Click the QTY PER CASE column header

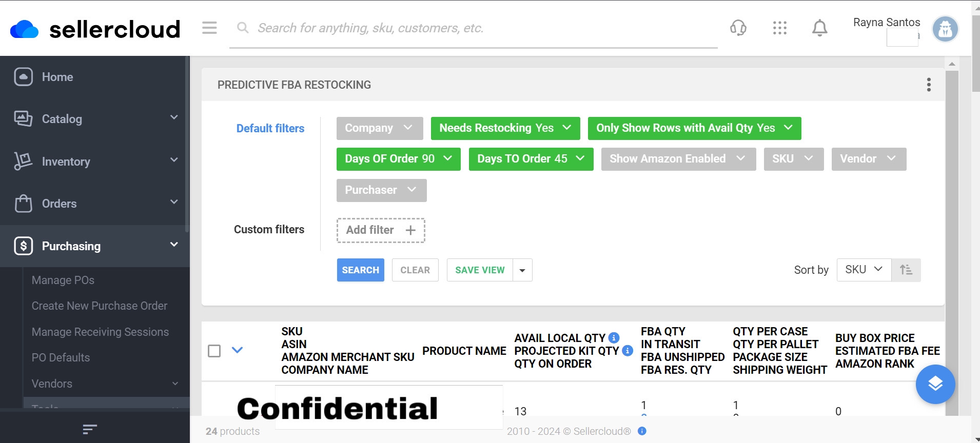(x=770, y=331)
